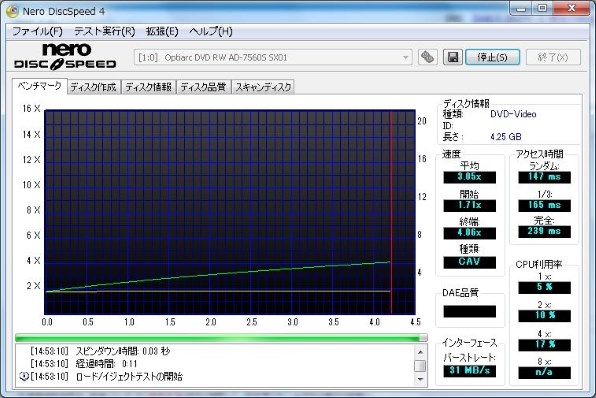Click the log entry disc icon
Image resolution: width=596 pixels, height=398 pixels.
point(24,376)
